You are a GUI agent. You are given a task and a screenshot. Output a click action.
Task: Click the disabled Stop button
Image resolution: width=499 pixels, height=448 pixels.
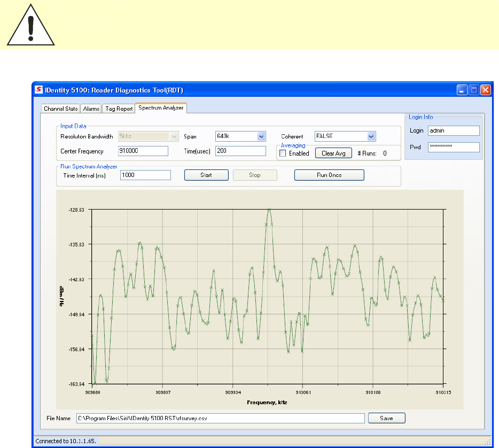255,175
